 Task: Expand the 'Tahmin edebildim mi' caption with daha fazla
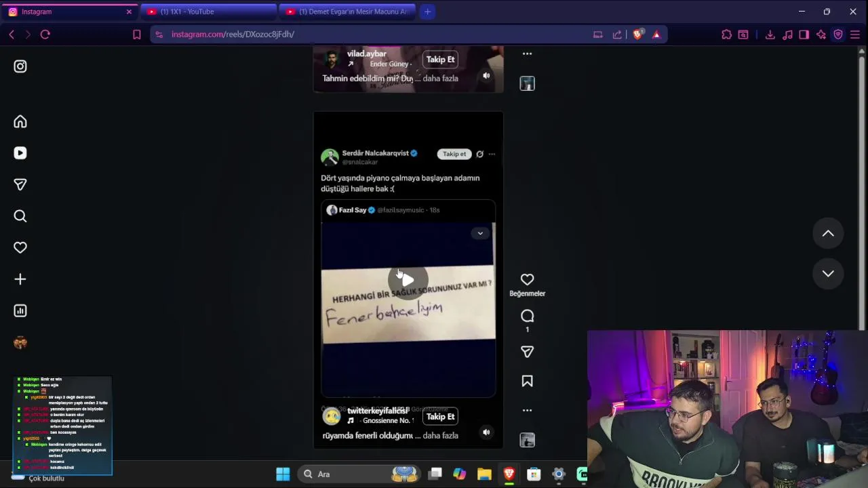tap(440, 78)
